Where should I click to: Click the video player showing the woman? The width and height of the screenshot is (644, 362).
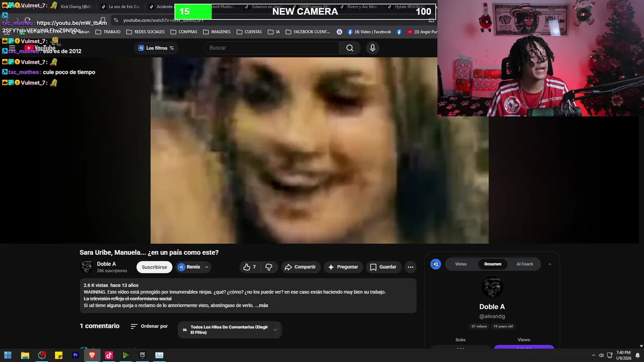coord(319,150)
